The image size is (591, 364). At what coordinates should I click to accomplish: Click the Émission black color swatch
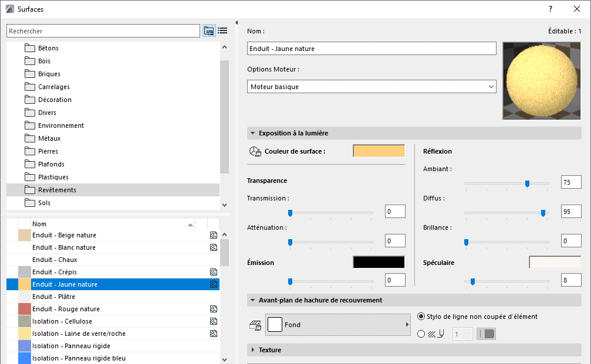click(x=379, y=263)
